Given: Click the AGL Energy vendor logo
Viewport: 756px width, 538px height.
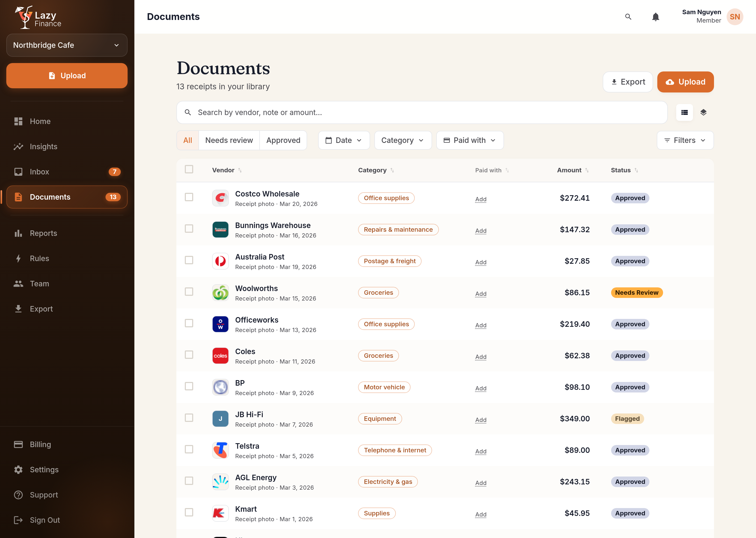Looking at the screenshot, I should tap(220, 481).
